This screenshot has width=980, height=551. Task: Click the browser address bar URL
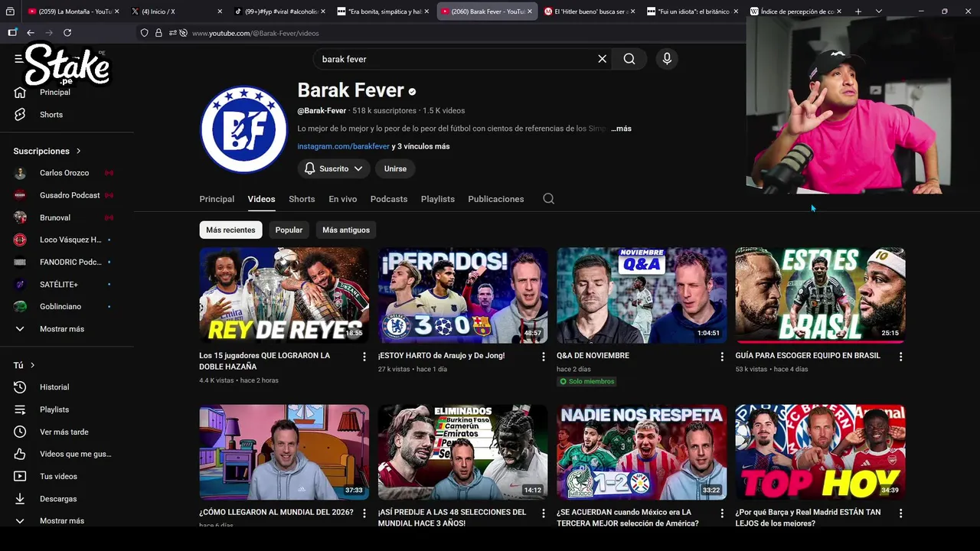tap(255, 33)
